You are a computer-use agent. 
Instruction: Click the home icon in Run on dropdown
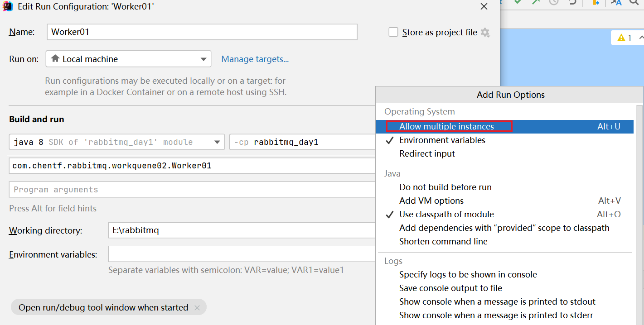point(55,58)
